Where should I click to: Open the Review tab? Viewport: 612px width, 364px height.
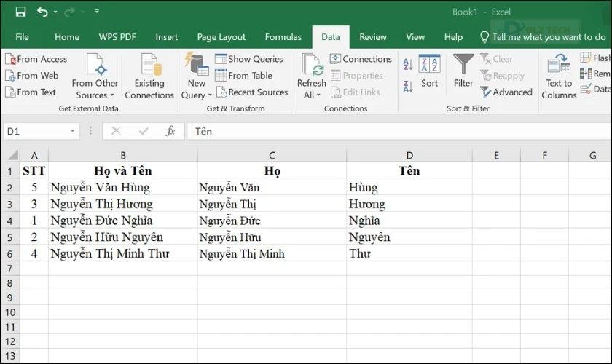[x=373, y=37]
